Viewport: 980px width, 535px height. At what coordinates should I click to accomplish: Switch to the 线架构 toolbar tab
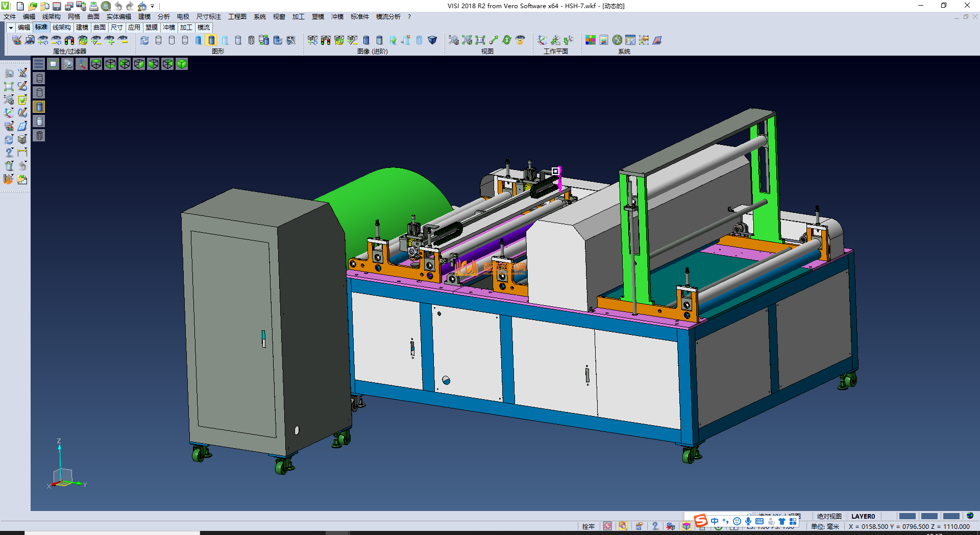pos(61,28)
